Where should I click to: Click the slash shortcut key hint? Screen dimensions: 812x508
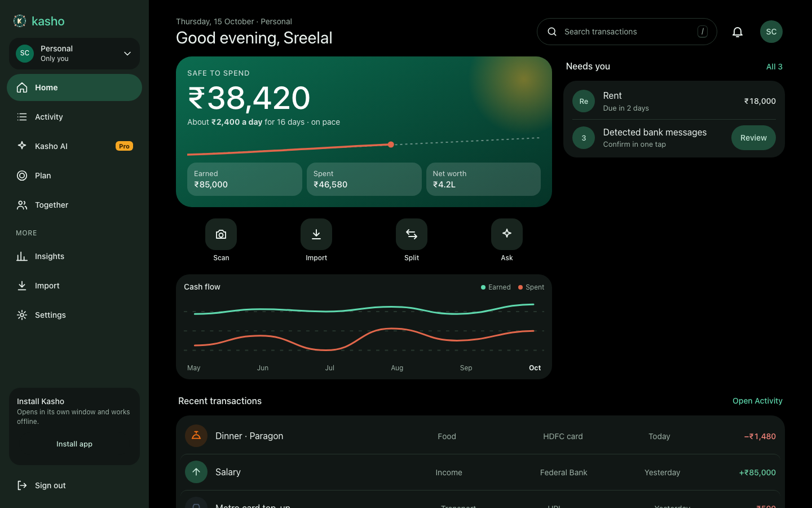click(702, 32)
